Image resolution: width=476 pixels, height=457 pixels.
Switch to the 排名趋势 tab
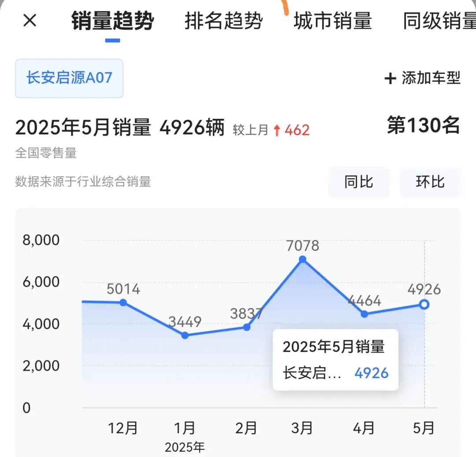point(224,21)
